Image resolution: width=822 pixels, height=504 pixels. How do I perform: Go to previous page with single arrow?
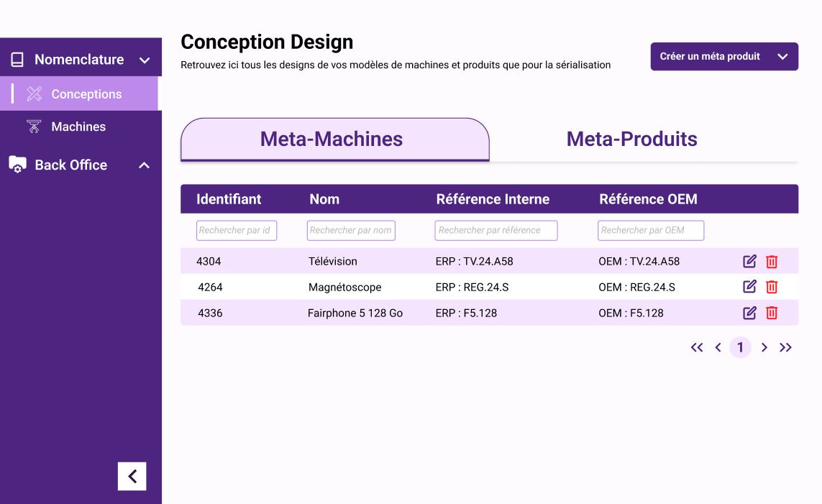coord(718,348)
